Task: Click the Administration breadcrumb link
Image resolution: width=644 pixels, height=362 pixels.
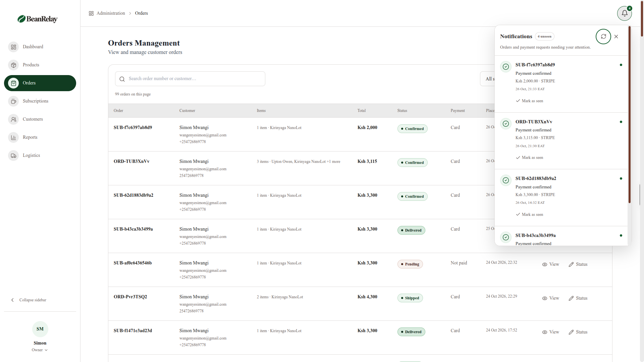Action: click(x=111, y=13)
